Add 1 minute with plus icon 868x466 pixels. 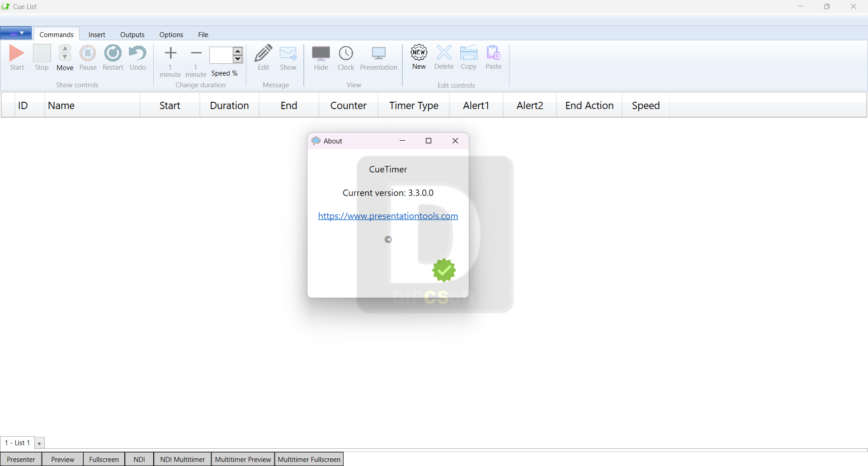170,53
